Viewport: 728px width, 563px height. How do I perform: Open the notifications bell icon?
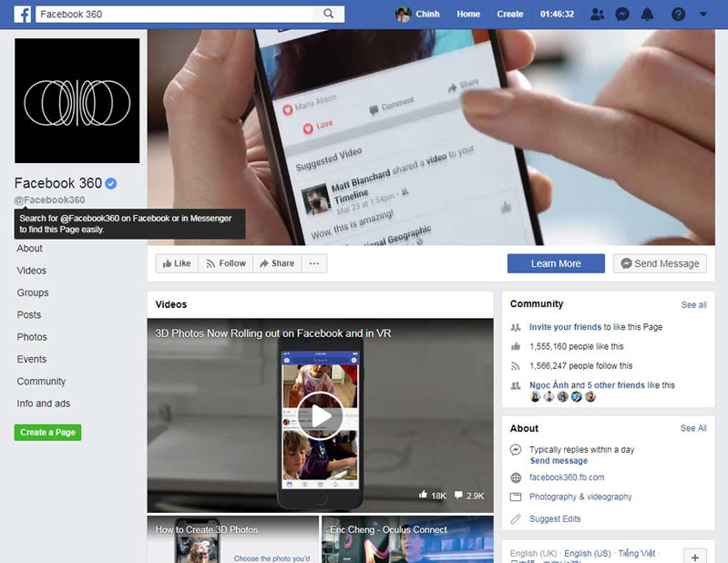click(647, 15)
